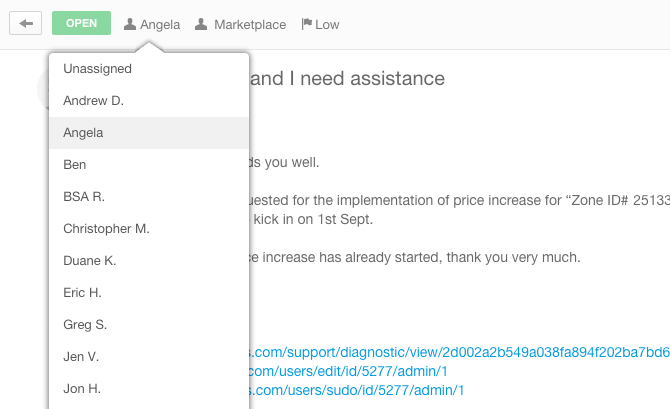Screen dimensions: 670x409
Task: Open the support diagnostic view link
Action: tap(459, 352)
